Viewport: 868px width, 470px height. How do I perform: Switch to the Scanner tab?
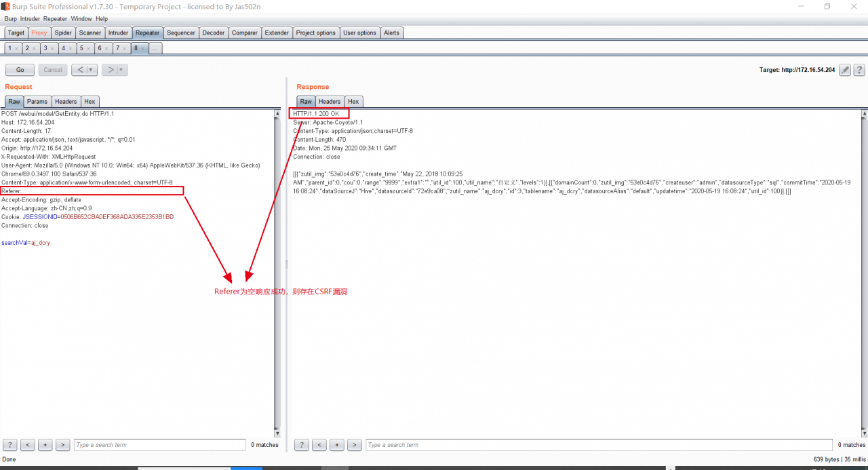[x=90, y=33]
